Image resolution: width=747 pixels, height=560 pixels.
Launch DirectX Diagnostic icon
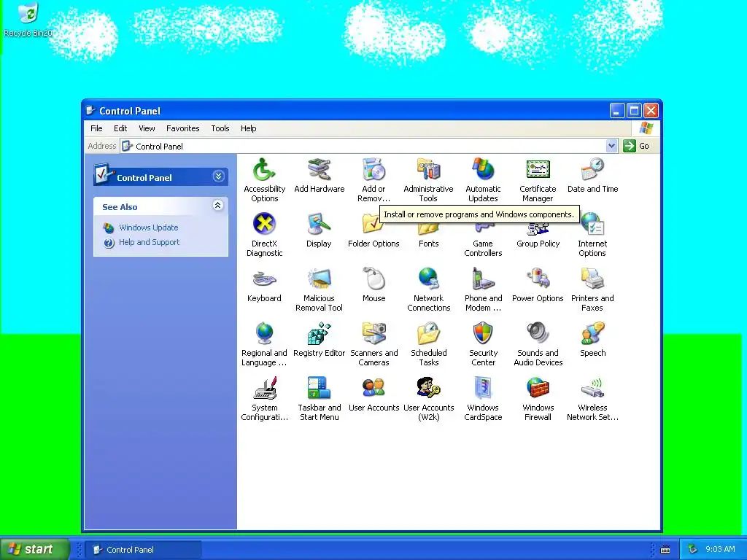[264, 225]
